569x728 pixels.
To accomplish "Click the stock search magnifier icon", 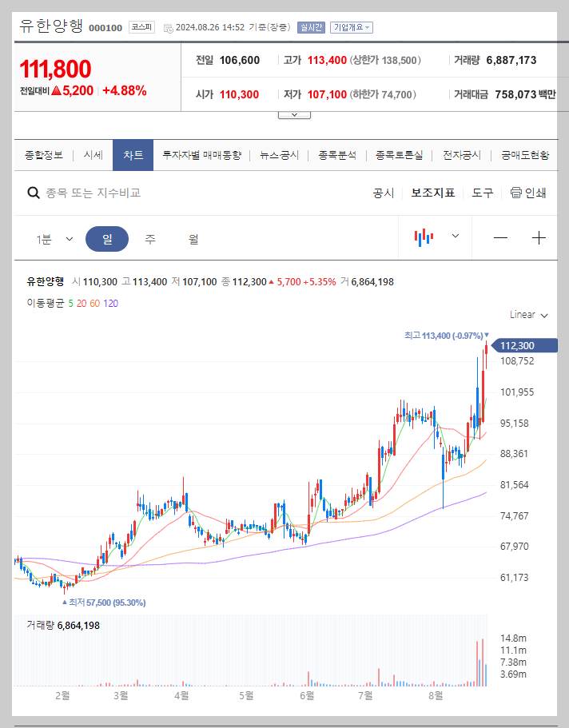I will point(33,192).
